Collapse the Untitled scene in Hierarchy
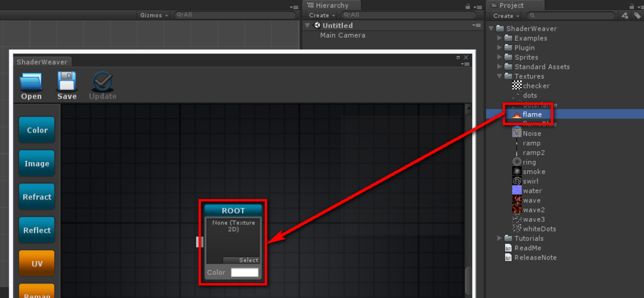Image resolution: width=644 pixels, height=298 pixels. [308, 25]
